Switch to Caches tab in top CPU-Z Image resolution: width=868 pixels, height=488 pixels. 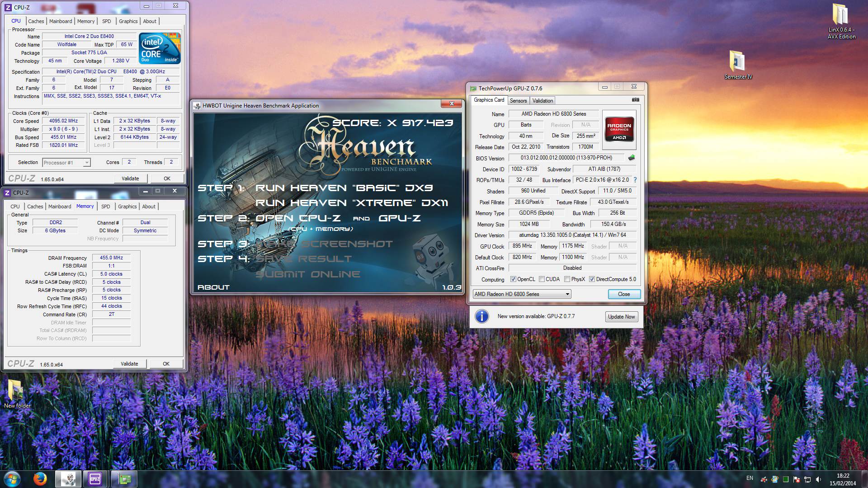36,21
